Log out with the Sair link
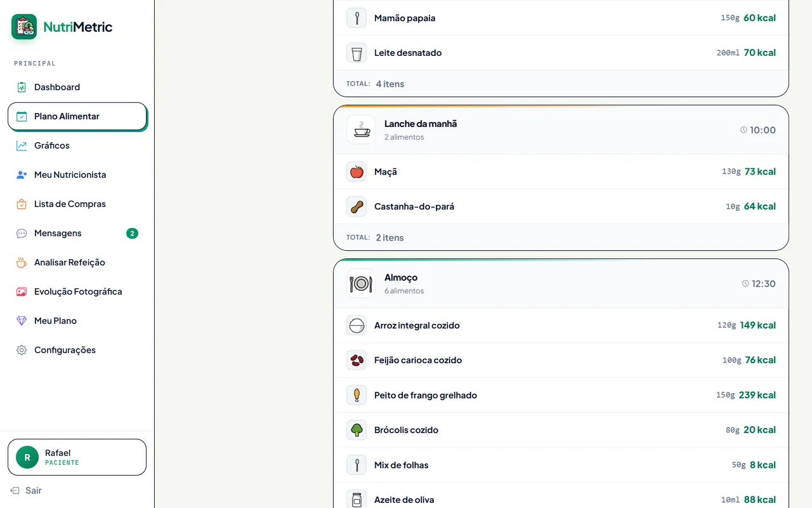The width and height of the screenshot is (812, 508). [x=27, y=490]
